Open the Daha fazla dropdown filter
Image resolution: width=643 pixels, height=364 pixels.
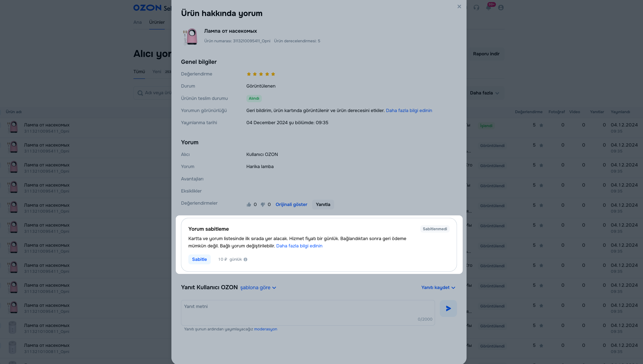[485, 93]
